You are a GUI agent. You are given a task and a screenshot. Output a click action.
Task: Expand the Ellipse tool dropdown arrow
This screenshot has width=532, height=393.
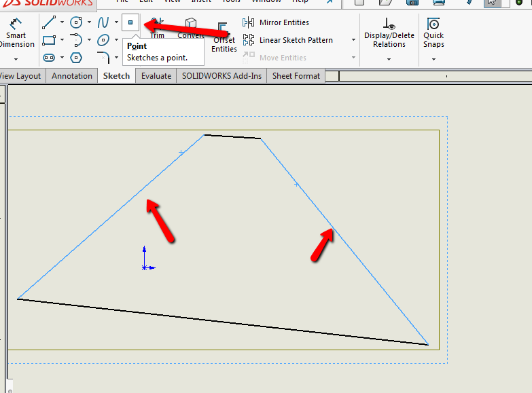click(116, 40)
